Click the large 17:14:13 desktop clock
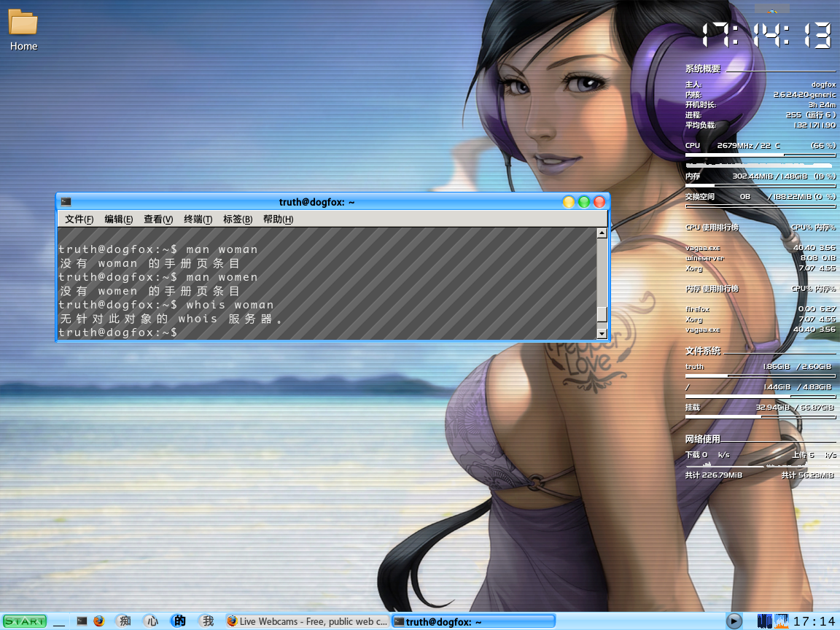The height and width of the screenshot is (630, 840). tap(767, 35)
